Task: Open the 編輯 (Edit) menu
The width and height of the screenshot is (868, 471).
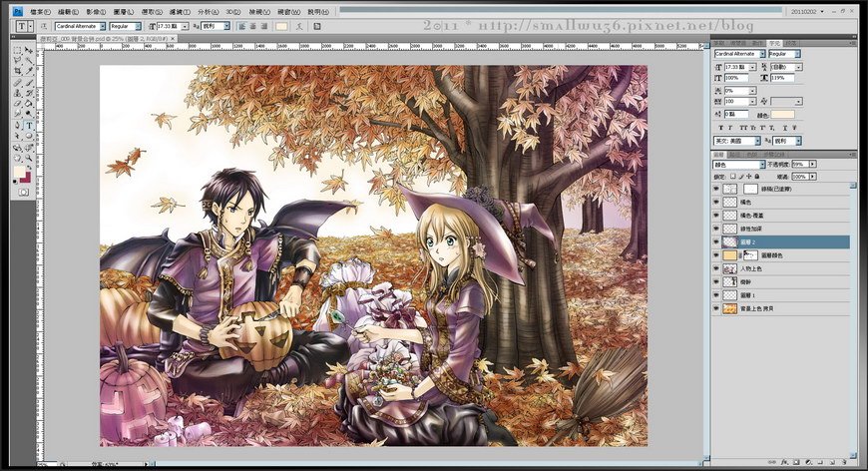Action: click(x=68, y=11)
